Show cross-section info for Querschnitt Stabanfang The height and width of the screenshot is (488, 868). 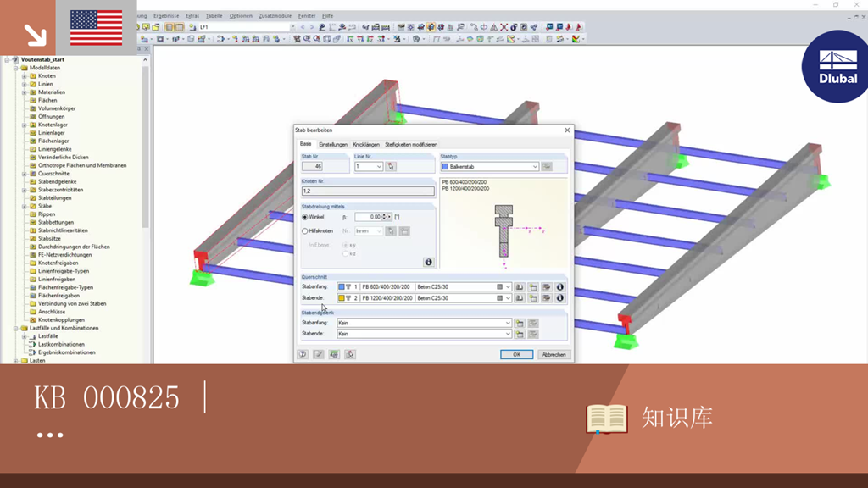coord(559,287)
